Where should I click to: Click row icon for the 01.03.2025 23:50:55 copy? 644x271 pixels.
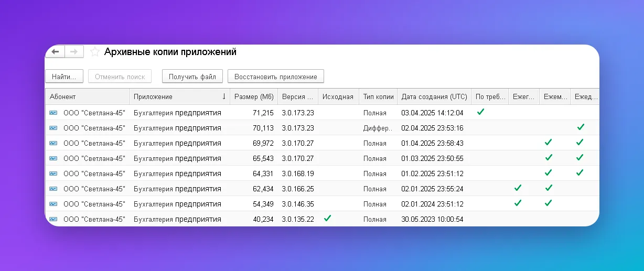coord(53,158)
